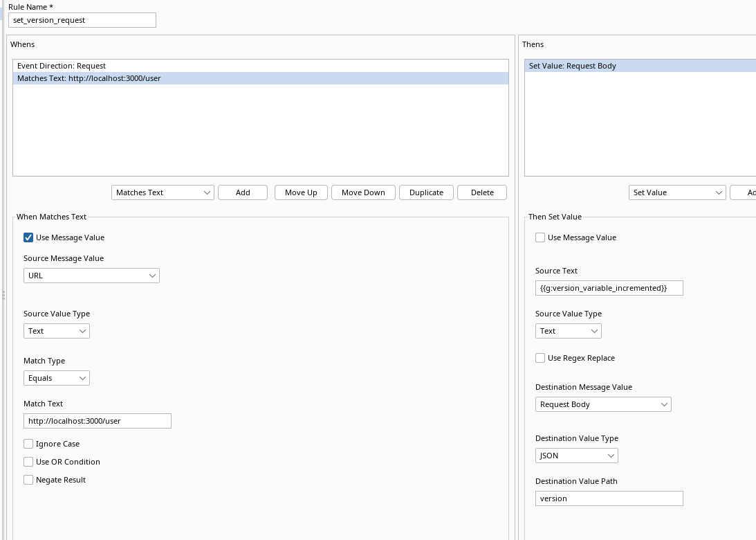
Task: Check Use Message Value in the Then panel
Action: [x=540, y=237]
